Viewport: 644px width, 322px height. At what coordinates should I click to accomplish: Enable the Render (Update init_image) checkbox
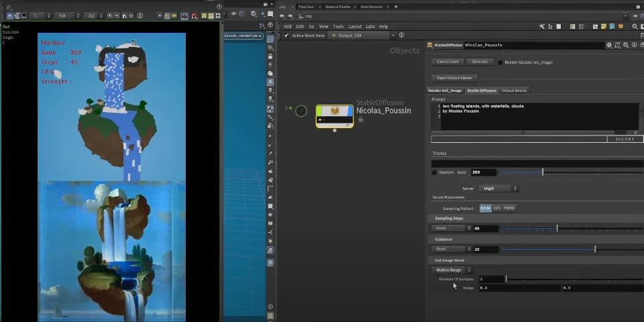[500, 62]
